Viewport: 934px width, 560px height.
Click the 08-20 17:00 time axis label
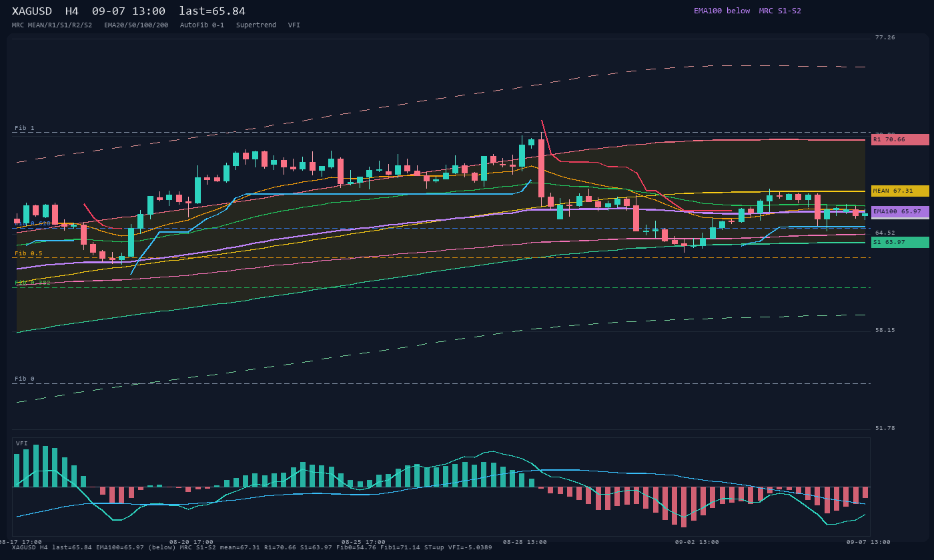(x=191, y=542)
